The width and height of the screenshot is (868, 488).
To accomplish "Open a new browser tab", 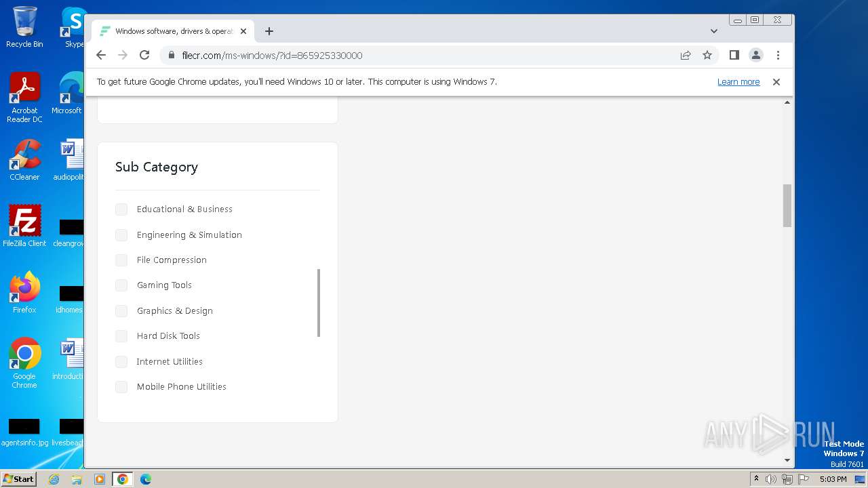I will pos(269,31).
